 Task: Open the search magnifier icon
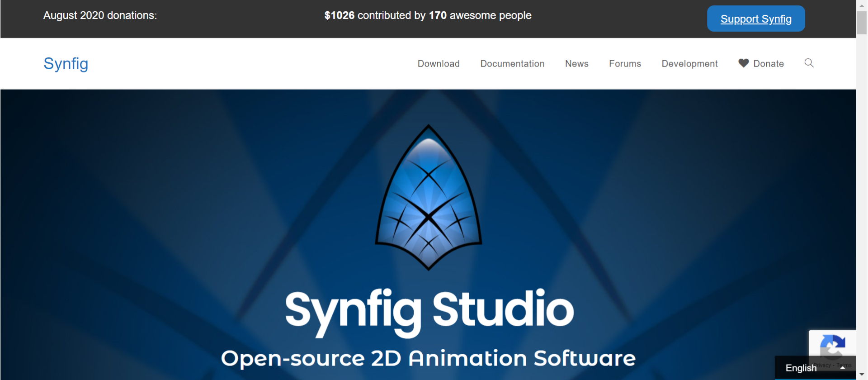809,63
